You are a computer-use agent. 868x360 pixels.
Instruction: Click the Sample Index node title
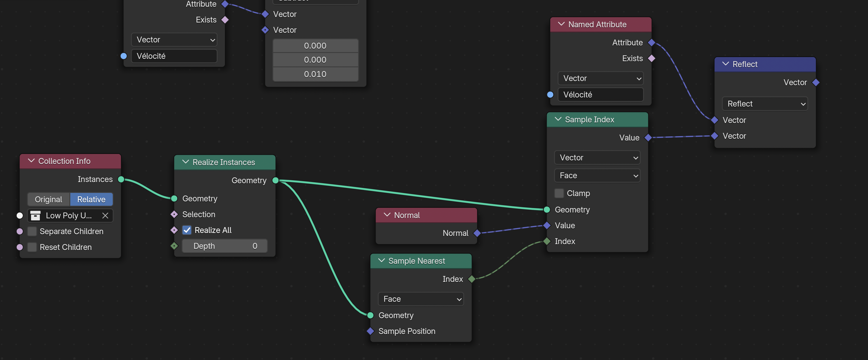click(x=589, y=119)
